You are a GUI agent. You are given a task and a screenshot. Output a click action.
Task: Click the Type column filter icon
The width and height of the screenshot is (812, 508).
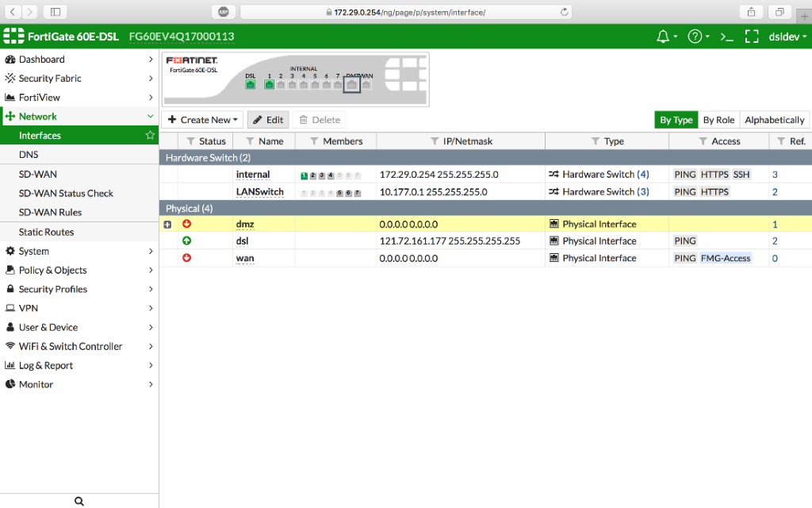pyautogui.click(x=596, y=141)
